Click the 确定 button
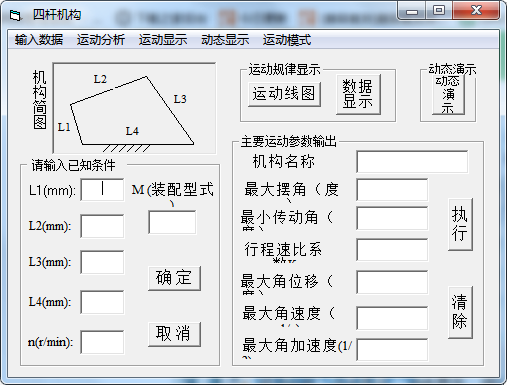The width and height of the screenshot is (507, 385). [x=174, y=278]
